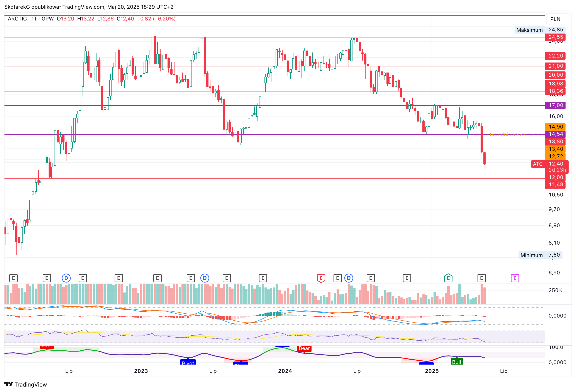Click the red 18,98 price label
Viewport: 576px width, 392px height.
(x=555, y=83)
